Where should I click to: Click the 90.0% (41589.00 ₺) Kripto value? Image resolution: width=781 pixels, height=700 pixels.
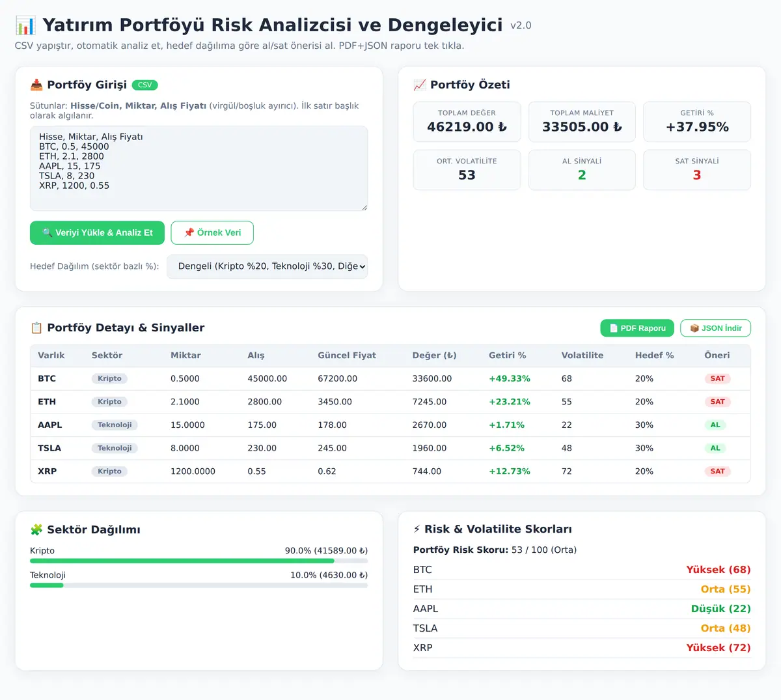pyautogui.click(x=326, y=551)
